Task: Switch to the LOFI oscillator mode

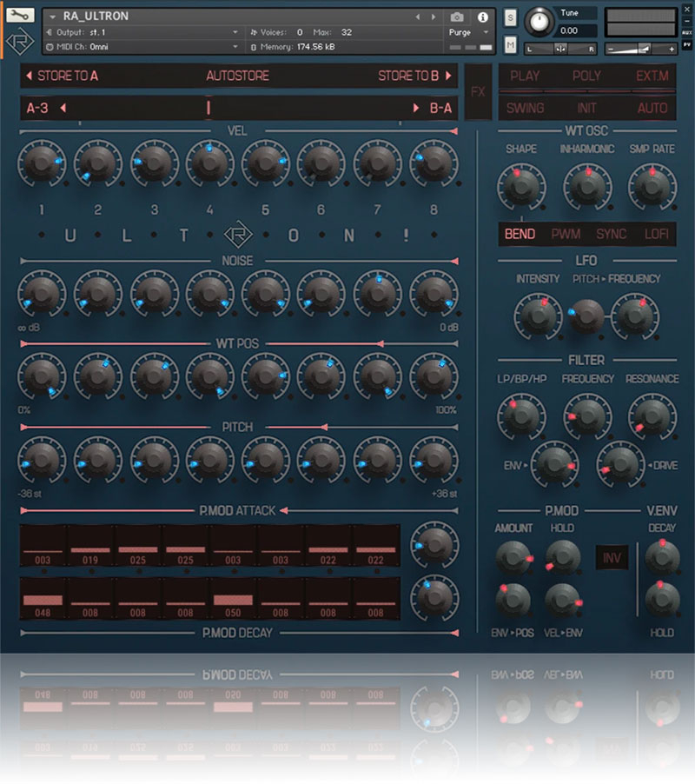Action: point(656,234)
